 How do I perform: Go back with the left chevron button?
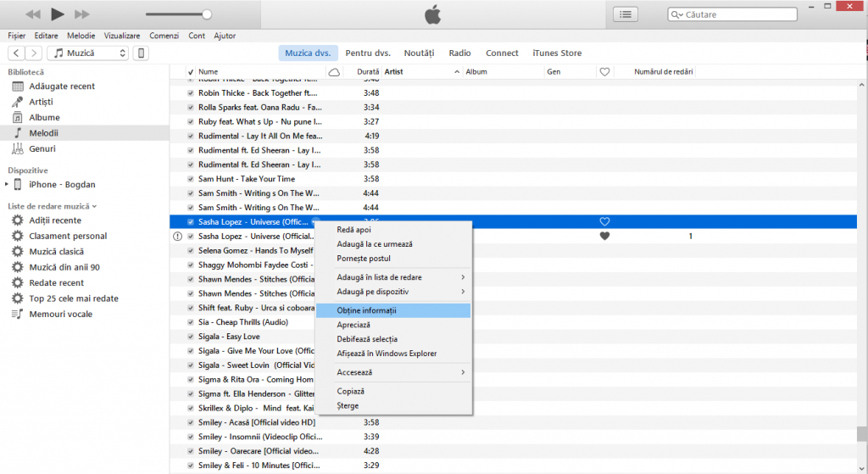click(17, 53)
